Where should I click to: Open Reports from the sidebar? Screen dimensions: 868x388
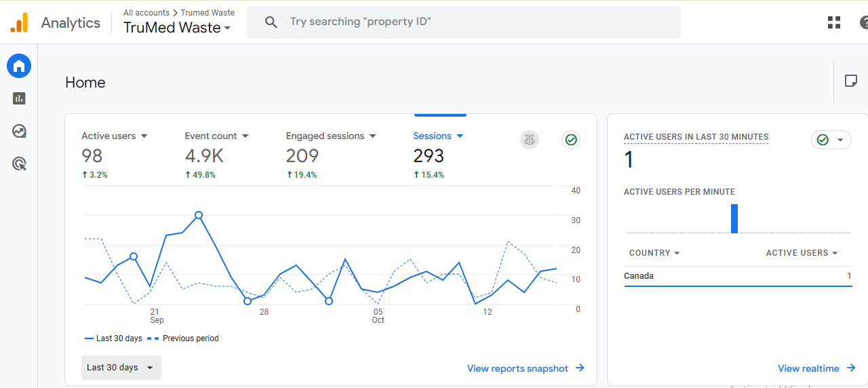tap(19, 98)
